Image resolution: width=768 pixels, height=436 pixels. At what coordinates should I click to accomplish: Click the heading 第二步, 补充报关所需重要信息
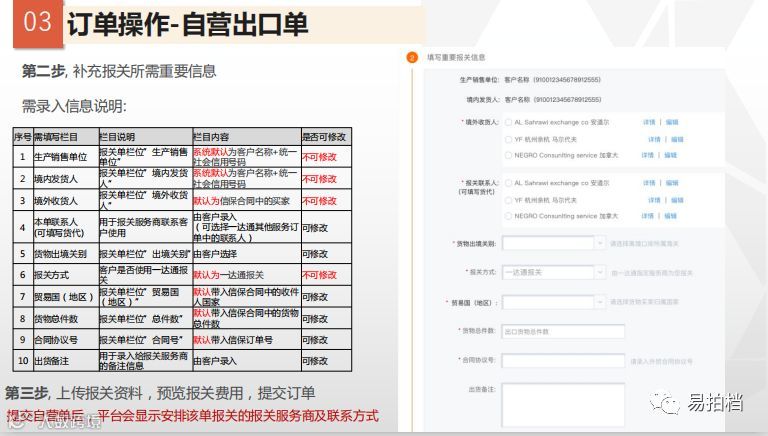tap(119, 72)
